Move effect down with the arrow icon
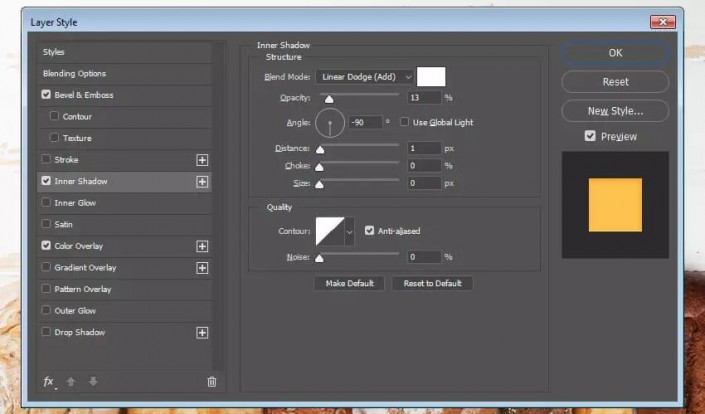Screen dimensions: 705x414 pyautogui.click(x=93, y=382)
